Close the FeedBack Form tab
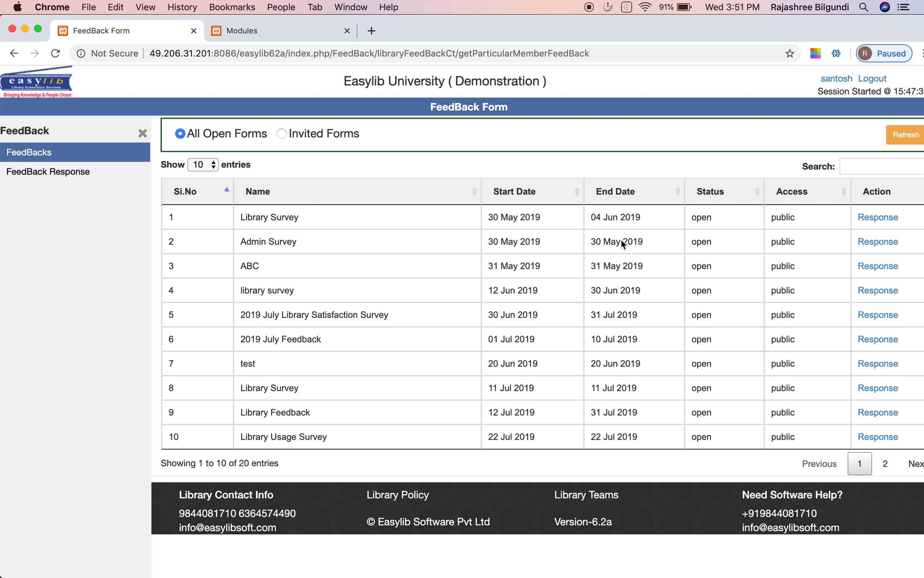Viewport: 924px width, 578px height. pos(194,31)
